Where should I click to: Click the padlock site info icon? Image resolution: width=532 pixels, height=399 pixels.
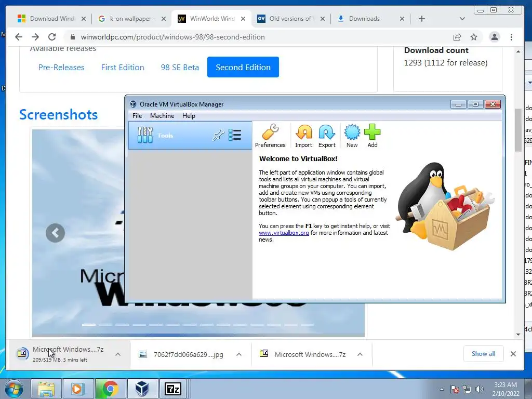(x=73, y=37)
